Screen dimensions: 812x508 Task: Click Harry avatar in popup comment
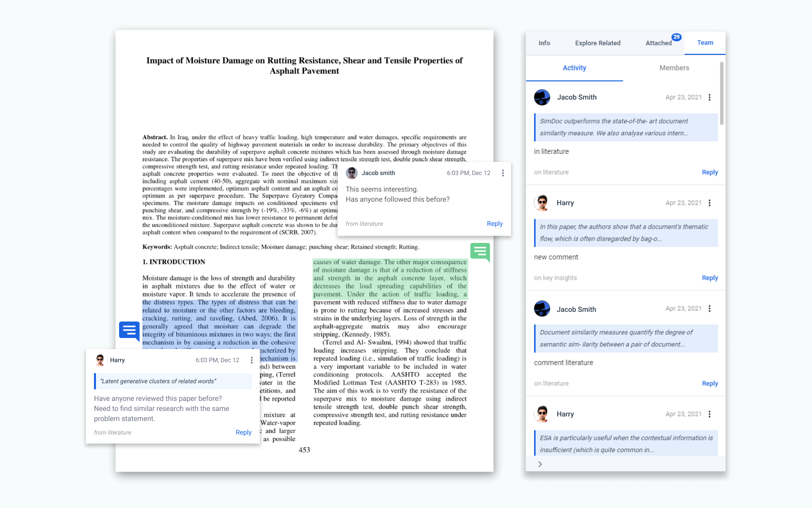point(100,360)
